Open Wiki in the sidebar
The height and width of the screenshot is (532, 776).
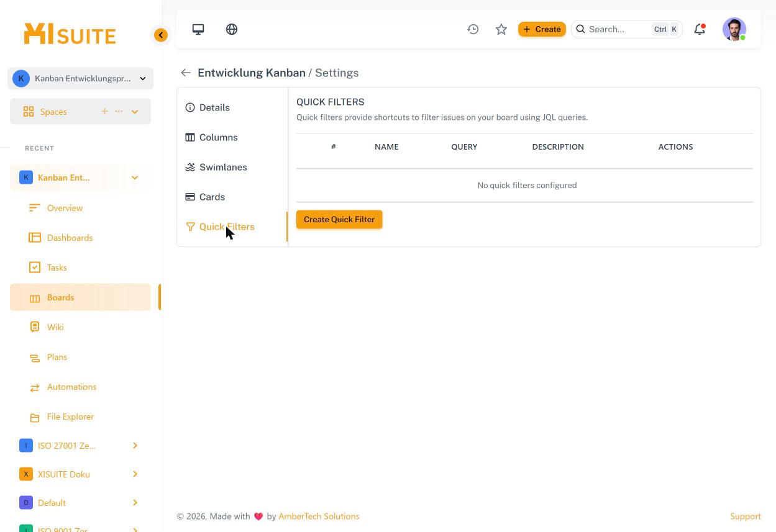(x=80, y=327)
